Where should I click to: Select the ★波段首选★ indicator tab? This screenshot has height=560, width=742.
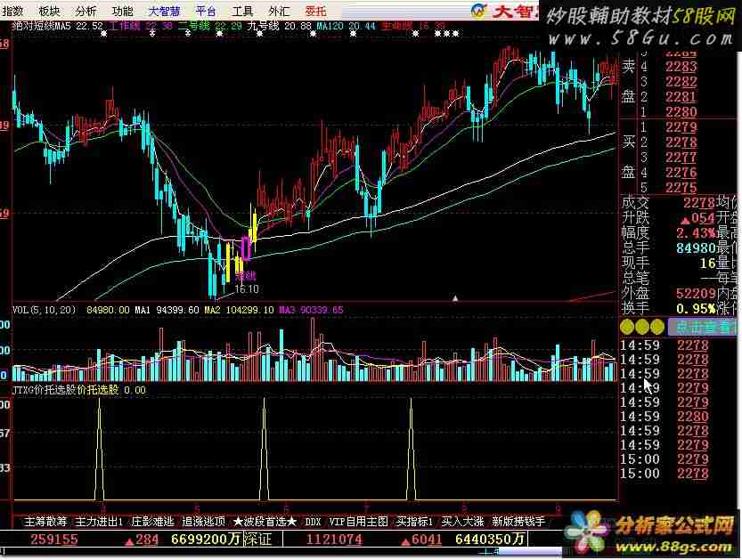pyautogui.click(x=265, y=522)
